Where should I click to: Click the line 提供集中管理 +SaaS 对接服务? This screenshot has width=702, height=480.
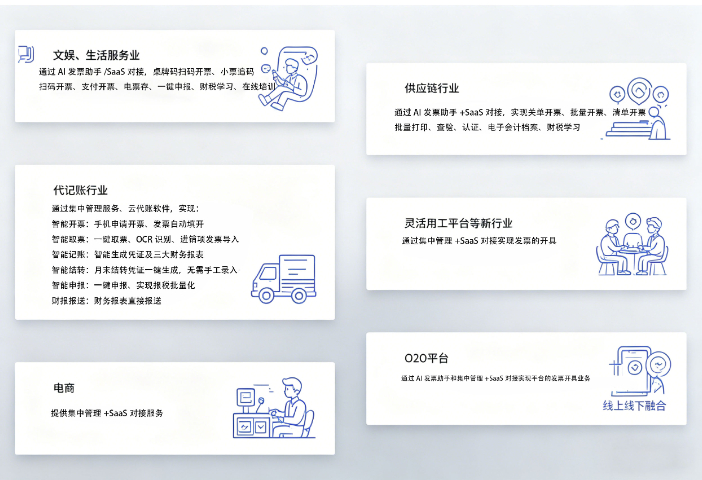point(107,413)
